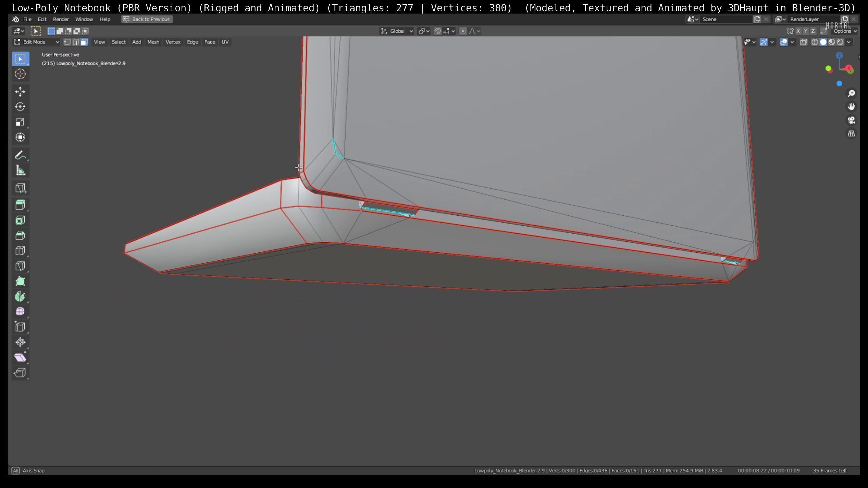The height and width of the screenshot is (488, 868).
Task: Select the Extrude Region tool
Action: click(20, 205)
